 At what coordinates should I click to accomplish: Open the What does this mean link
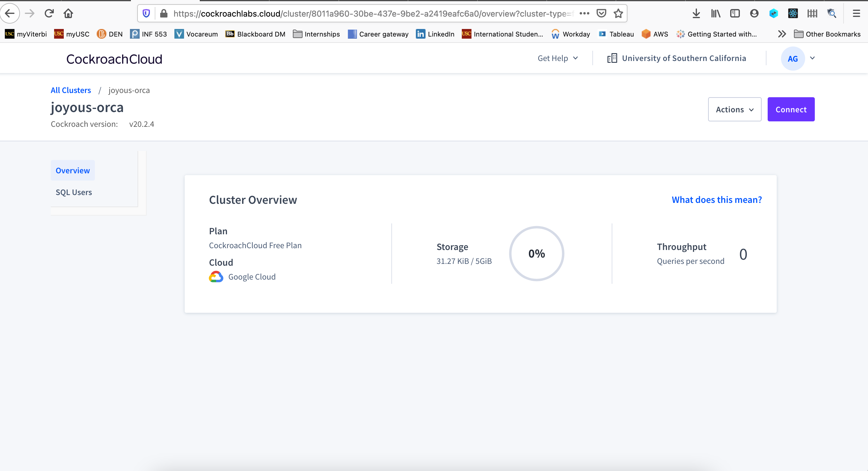point(717,200)
